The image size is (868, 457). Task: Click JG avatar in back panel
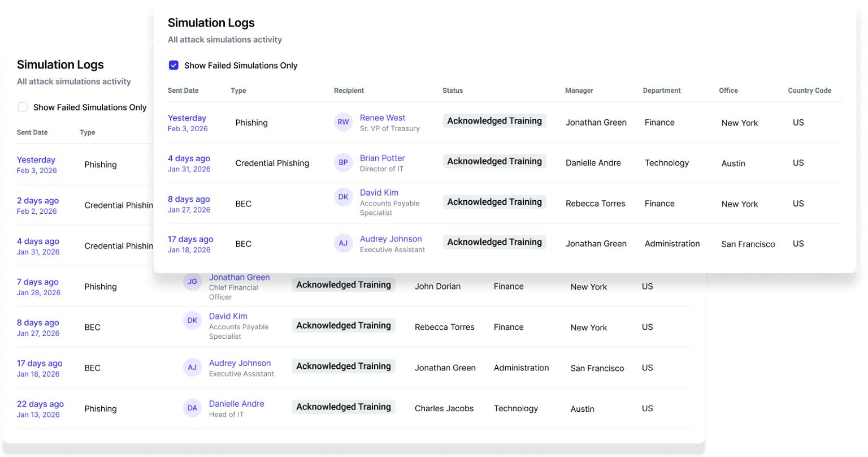193,281
